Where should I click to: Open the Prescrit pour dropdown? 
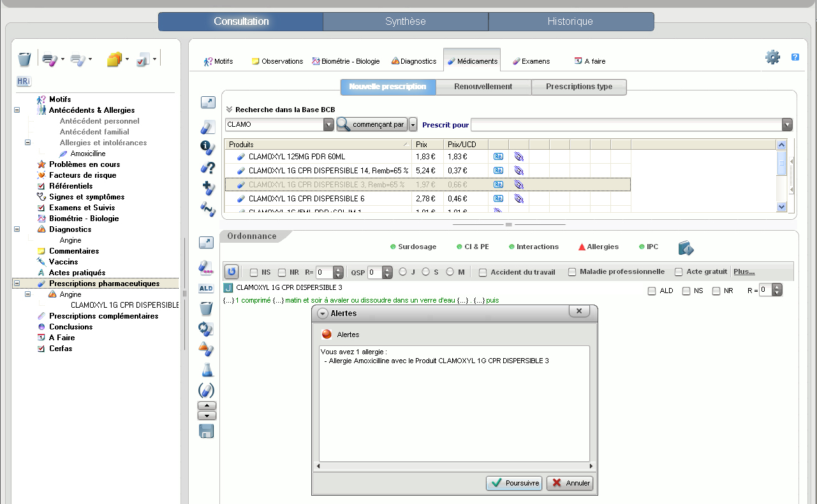coord(787,125)
